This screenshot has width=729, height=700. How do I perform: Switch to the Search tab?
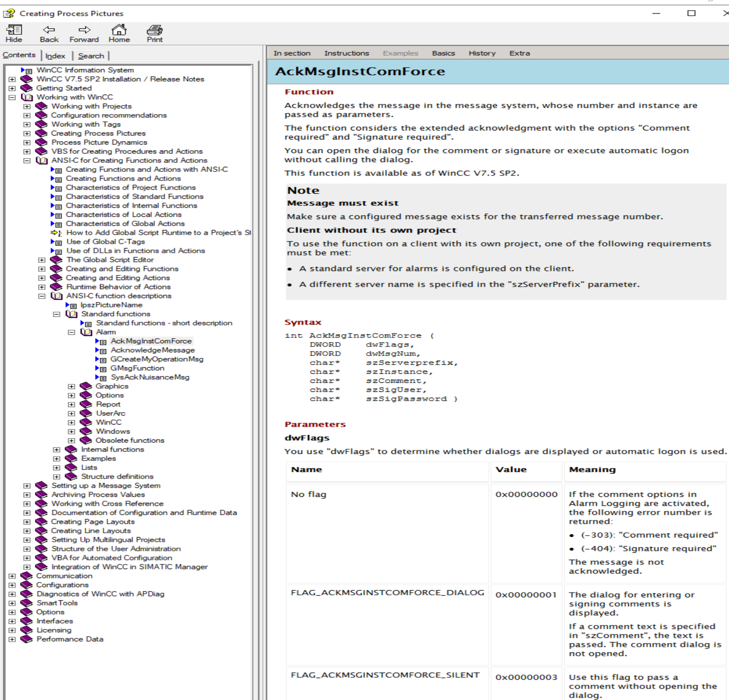pos(91,56)
